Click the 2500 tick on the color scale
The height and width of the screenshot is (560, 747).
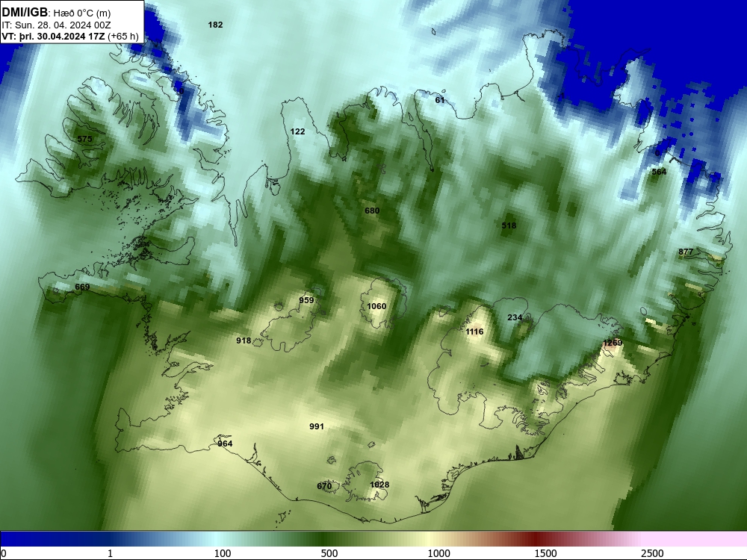pos(652,553)
